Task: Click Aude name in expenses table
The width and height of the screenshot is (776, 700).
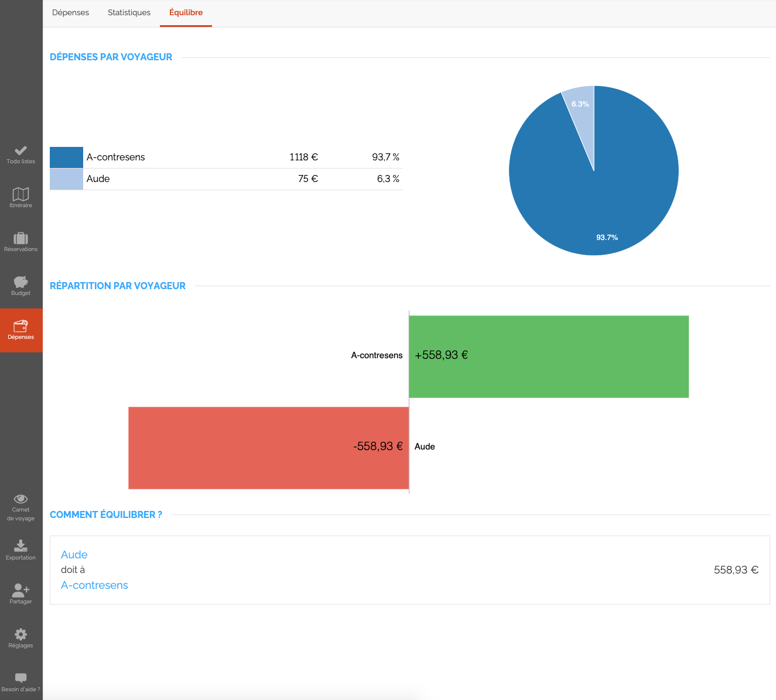Action: tap(98, 179)
